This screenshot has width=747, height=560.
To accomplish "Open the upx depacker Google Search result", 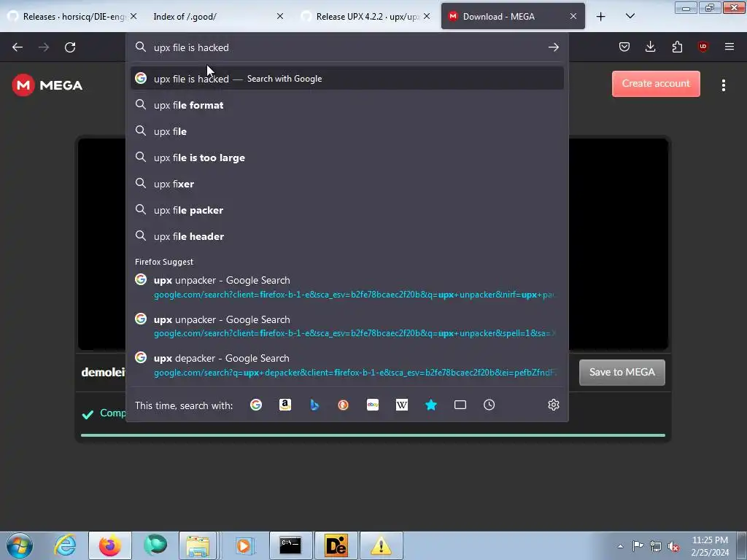I will click(347, 365).
